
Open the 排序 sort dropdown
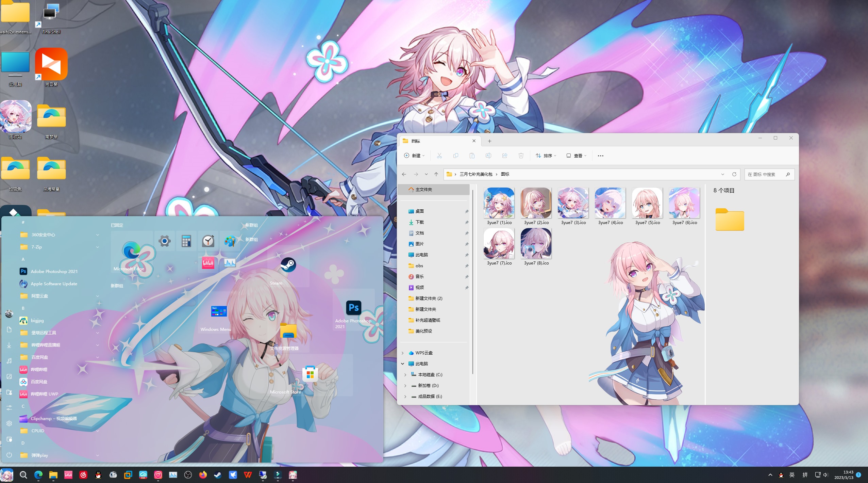(x=546, y=156)
